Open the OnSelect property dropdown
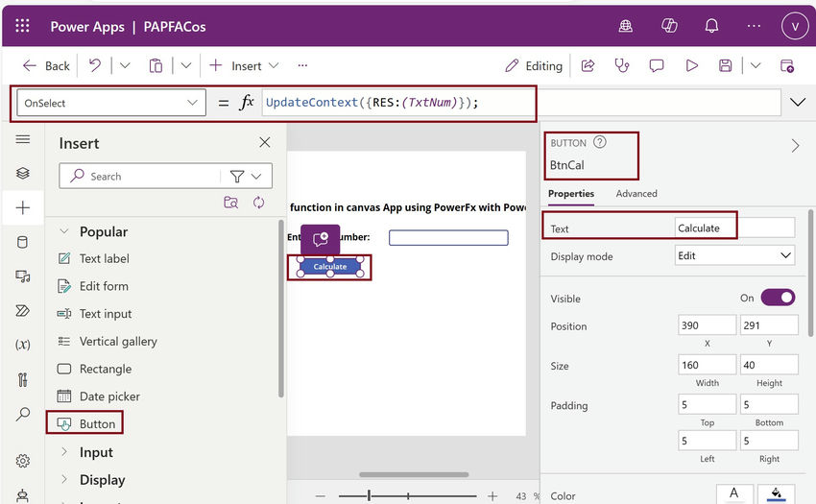Screen dimensions: 816x504 111,103
